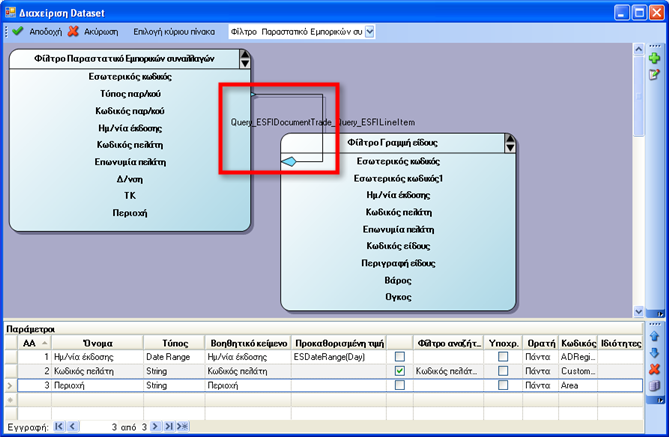Screen dimensions: 669x437
Task: Go to the next record in the navigator
Action: click(156, 426)
